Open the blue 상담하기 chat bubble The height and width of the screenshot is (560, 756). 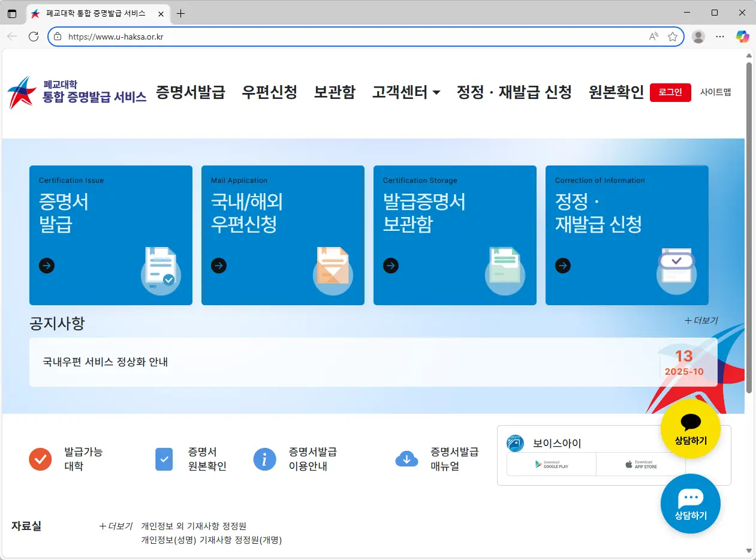coord(691,504)
